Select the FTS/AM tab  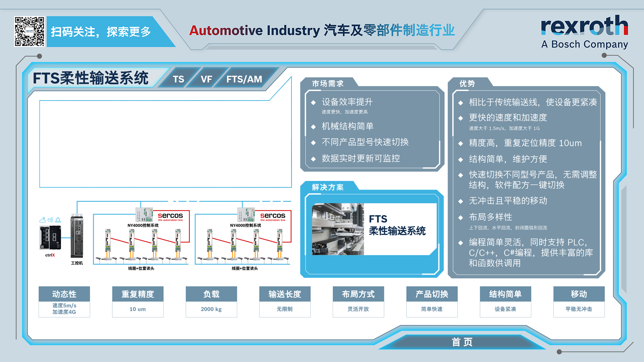coord(244,79)
